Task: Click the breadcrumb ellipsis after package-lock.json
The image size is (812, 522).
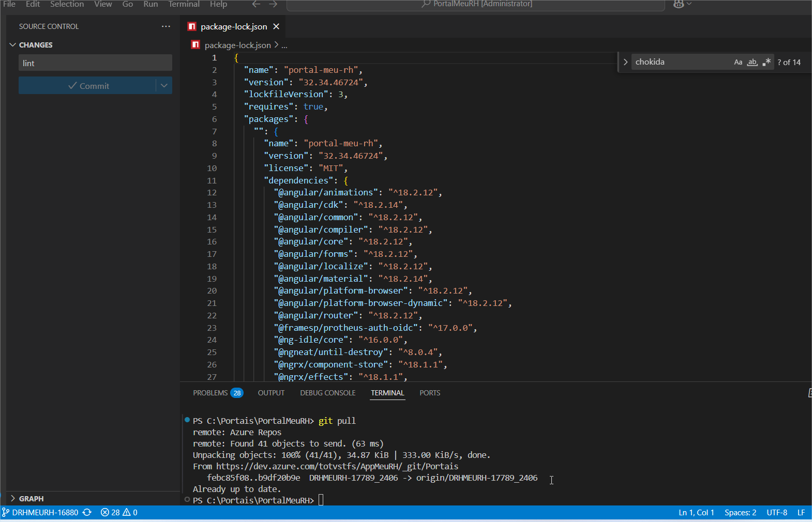Action: point(284,45)
